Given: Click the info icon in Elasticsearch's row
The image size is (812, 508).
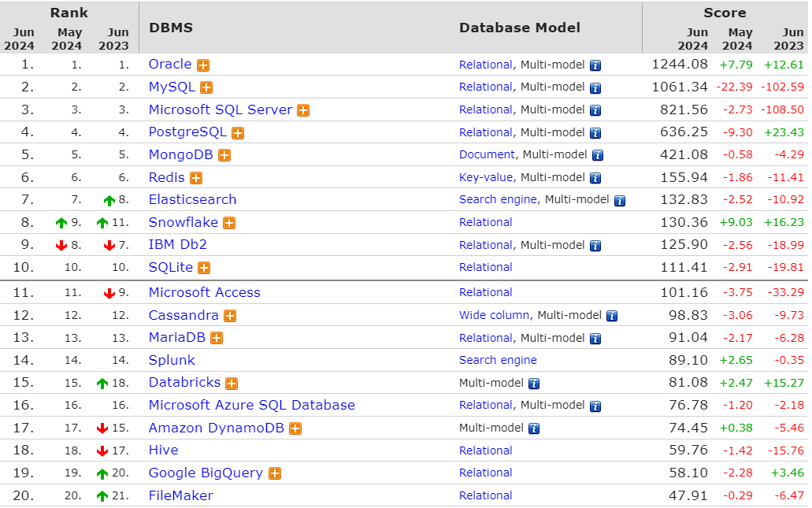Looking at the screenshot, I should 620,200.
